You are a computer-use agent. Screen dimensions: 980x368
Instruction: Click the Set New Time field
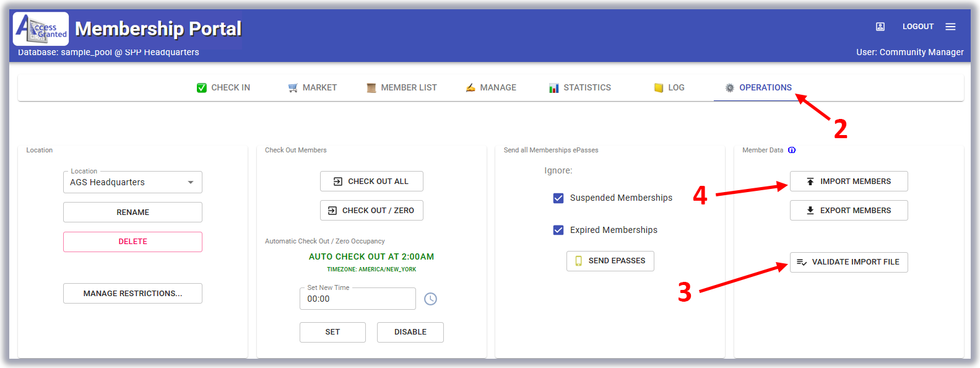(357, 299)
